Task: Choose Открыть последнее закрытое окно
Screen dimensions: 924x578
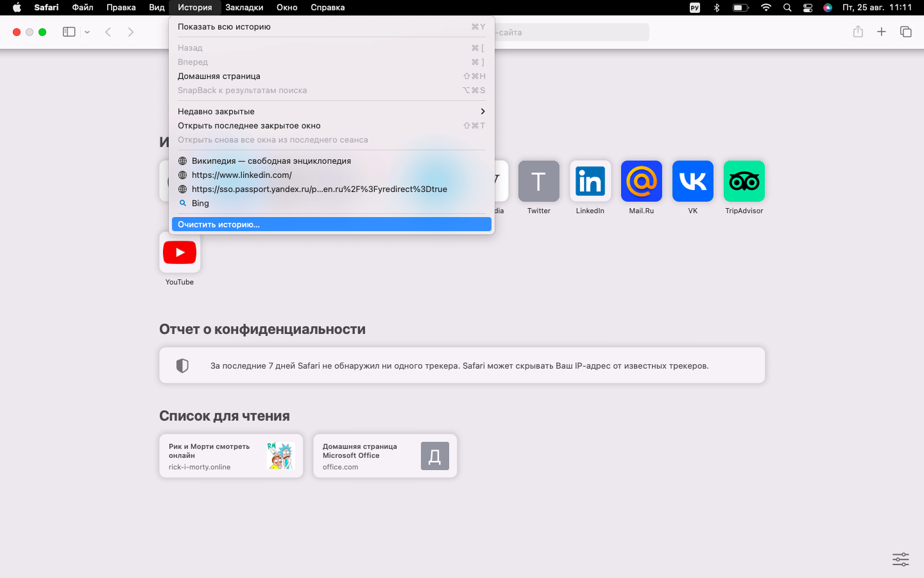Action: tap(332, 126)
